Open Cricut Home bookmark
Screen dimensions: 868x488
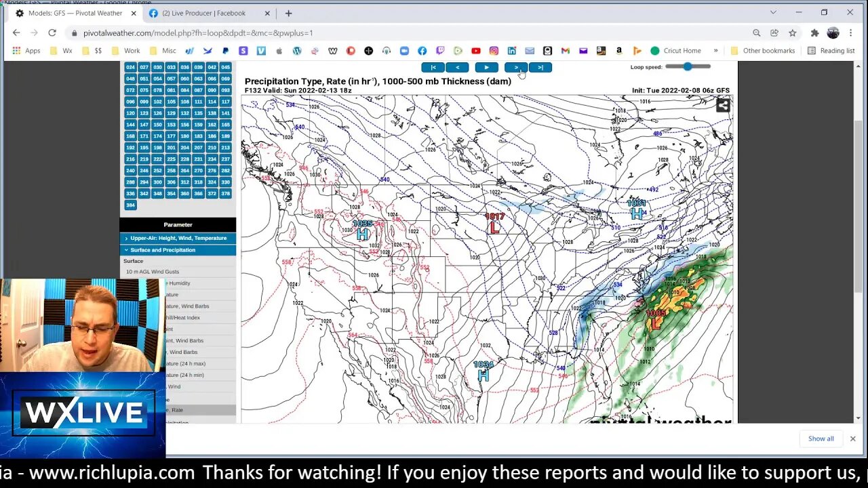pos(675,51)
